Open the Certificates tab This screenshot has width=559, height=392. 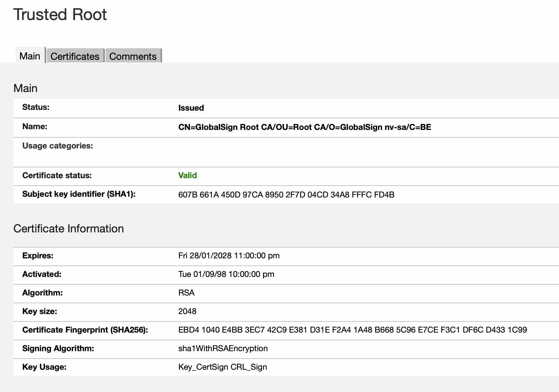tap(75, 56)
